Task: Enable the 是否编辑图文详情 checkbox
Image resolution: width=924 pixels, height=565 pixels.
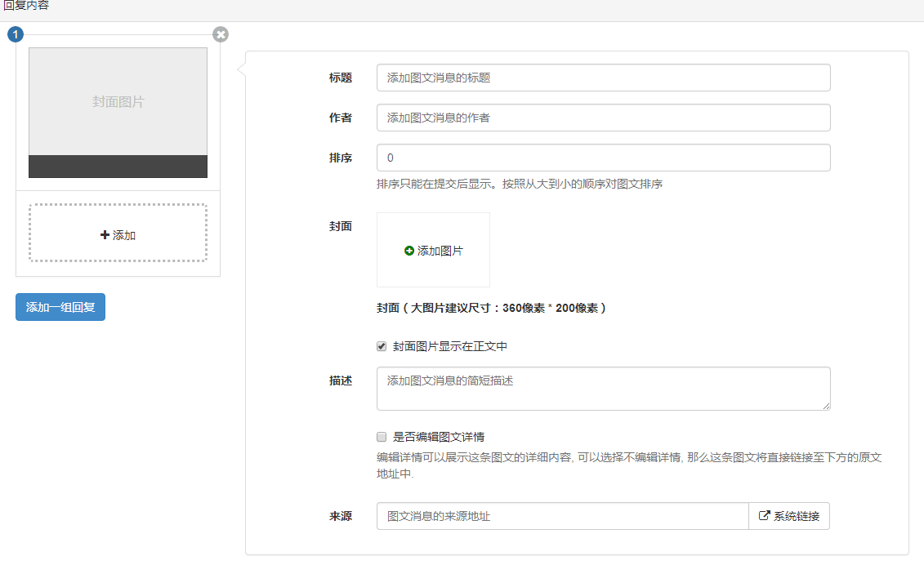Action: click(382, 437)
